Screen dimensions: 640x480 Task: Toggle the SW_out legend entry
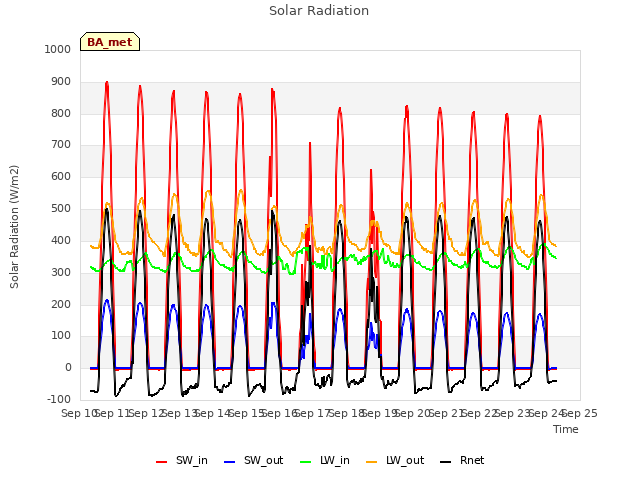click(253, 460)
